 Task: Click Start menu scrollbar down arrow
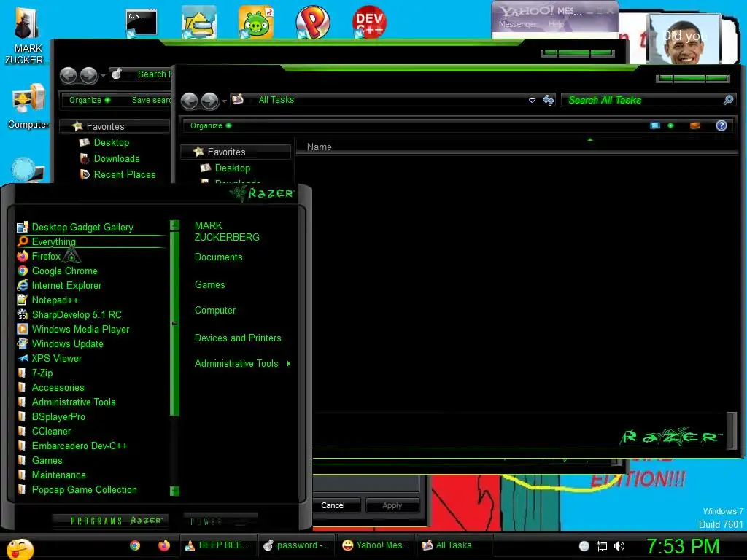pos(175,491)
